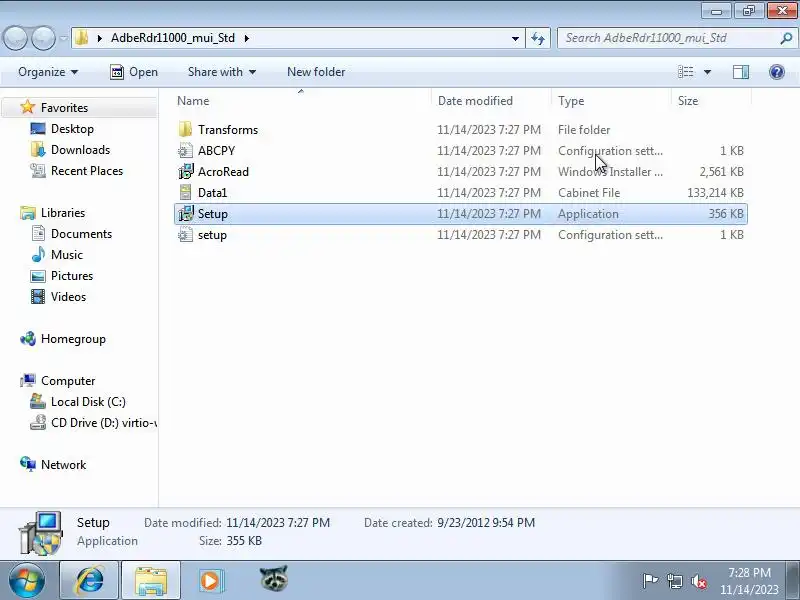Image resolution: width=800 pixels, height=600 pixels.
Task: Click the Show desktop button
Action: [793, 581]
